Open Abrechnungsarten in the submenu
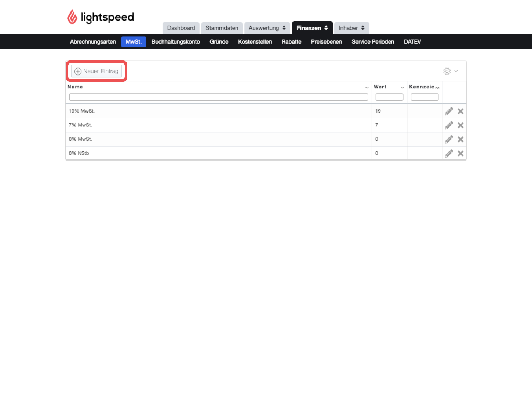This screenshot has width=532, height=396. tap(93, 42)
